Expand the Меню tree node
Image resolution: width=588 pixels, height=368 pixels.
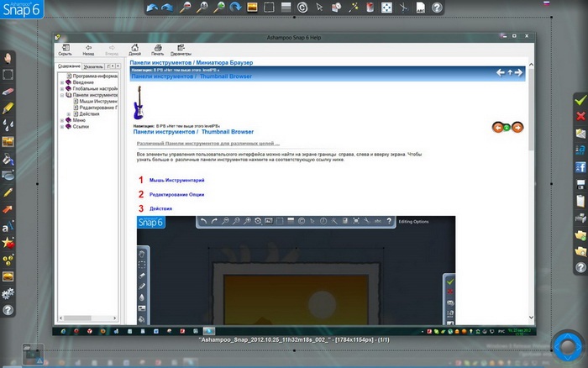click(x=62, y=120)
